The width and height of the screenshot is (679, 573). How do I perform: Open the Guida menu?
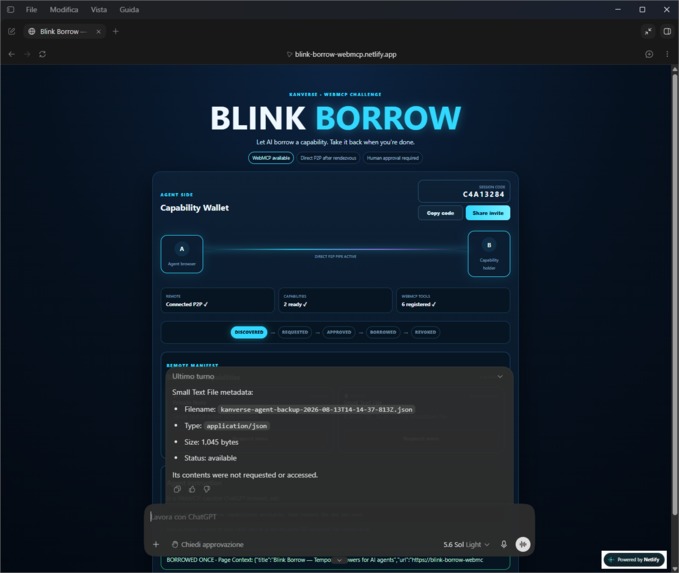tap(129, 10)
